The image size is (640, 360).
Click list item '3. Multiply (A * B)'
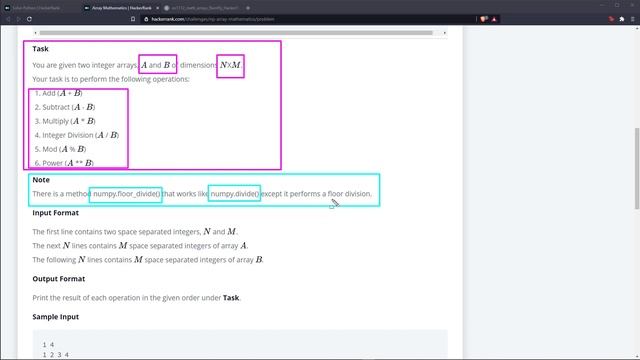(65, 121)
